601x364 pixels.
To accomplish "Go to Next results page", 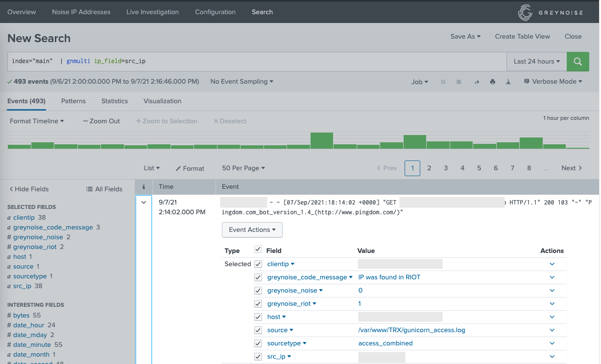I will [x=572, y=168].
